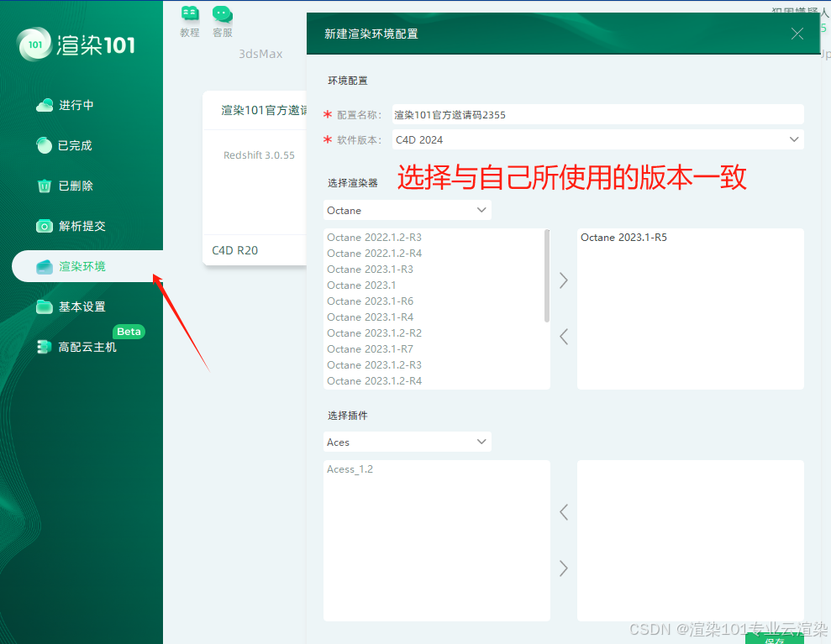Click the server icon beside 高配云主机
This screenshot has height=644, width=831.
click(44, 347)
